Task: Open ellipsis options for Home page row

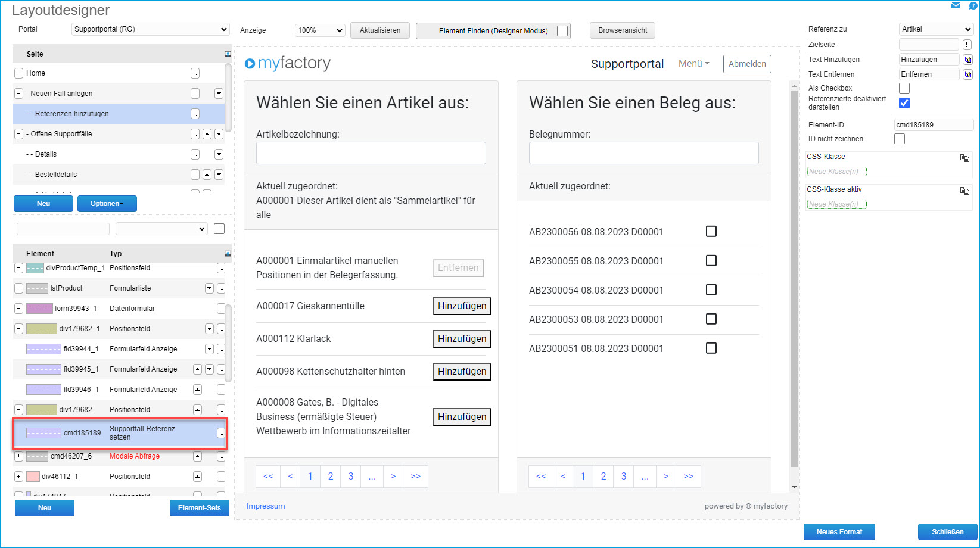Action: coord(195,73)
